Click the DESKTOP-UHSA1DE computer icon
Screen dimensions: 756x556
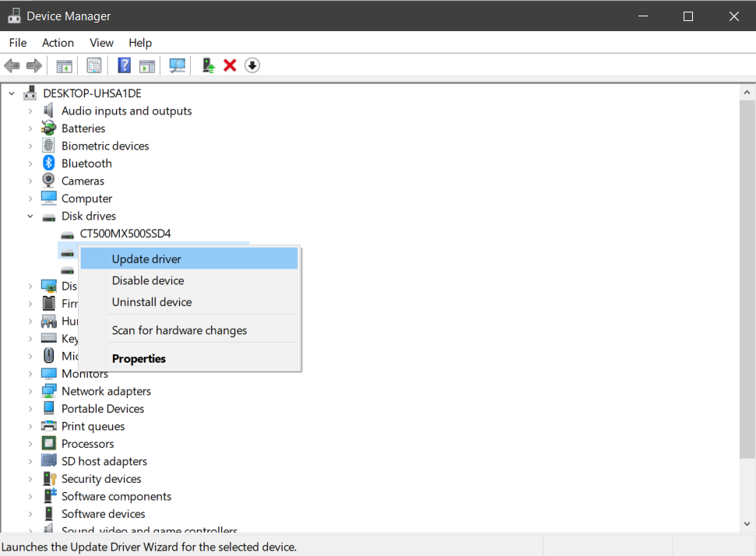point(30,93)
